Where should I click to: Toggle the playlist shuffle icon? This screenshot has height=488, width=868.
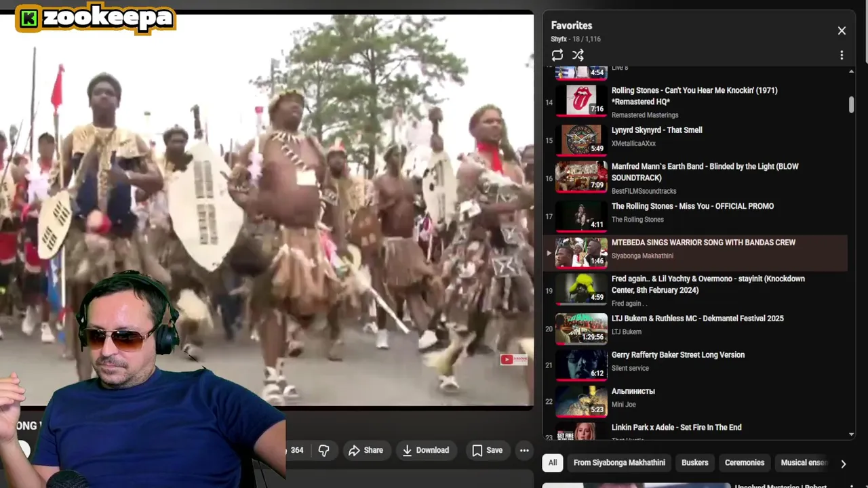[578, 55]
